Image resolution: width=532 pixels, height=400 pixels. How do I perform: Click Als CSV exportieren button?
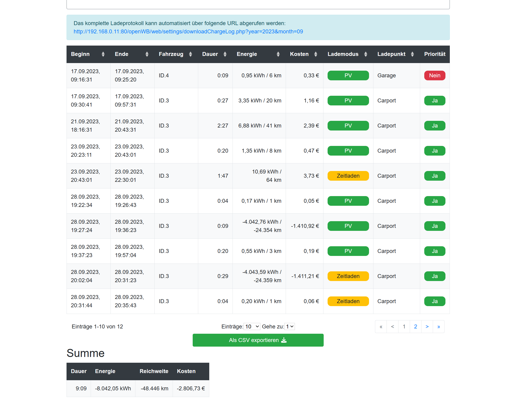258,340
